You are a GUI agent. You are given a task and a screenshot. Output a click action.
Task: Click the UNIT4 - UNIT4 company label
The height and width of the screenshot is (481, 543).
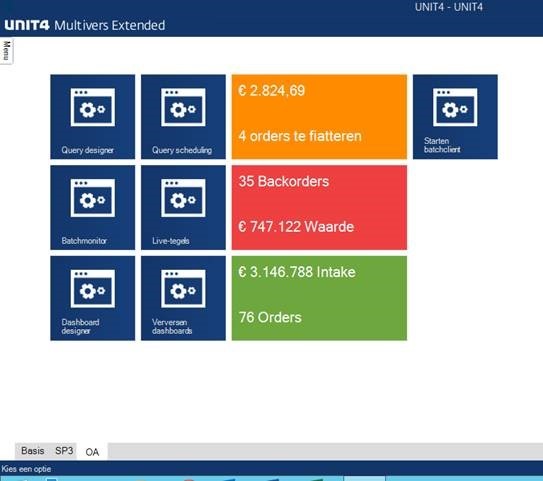click(x=449, y=7)
